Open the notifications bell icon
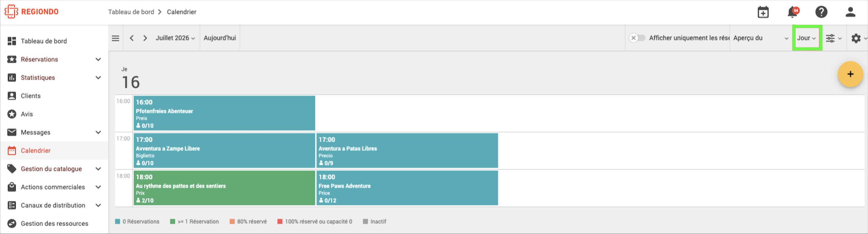This screenshot has height=234, width=868. coord(793,12)
